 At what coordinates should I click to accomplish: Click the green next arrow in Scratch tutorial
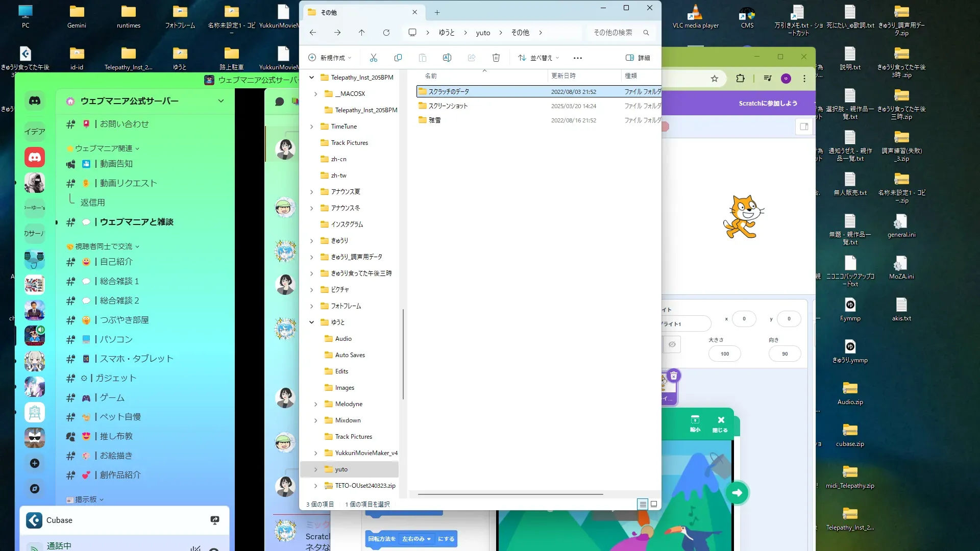pyautogui.click(x=737, y=492)
